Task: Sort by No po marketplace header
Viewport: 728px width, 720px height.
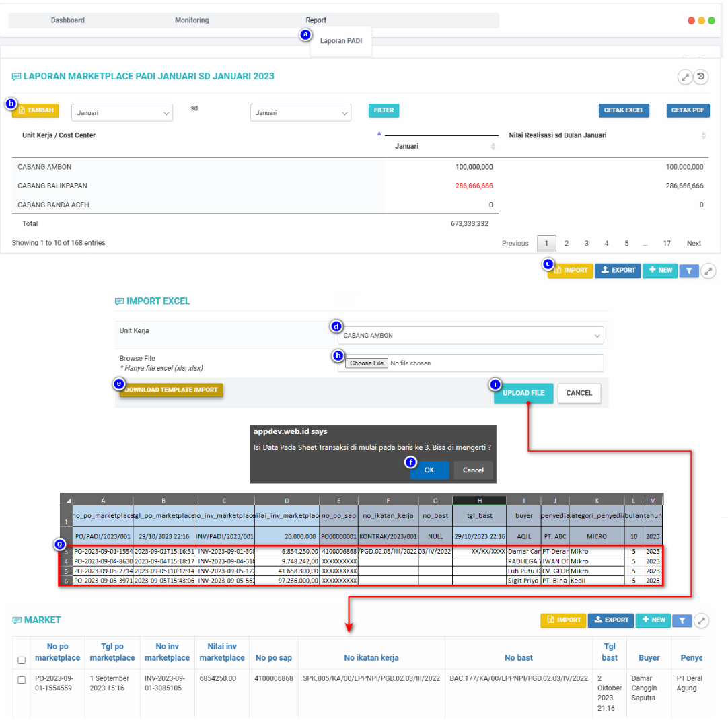Action: click(58, 652)
